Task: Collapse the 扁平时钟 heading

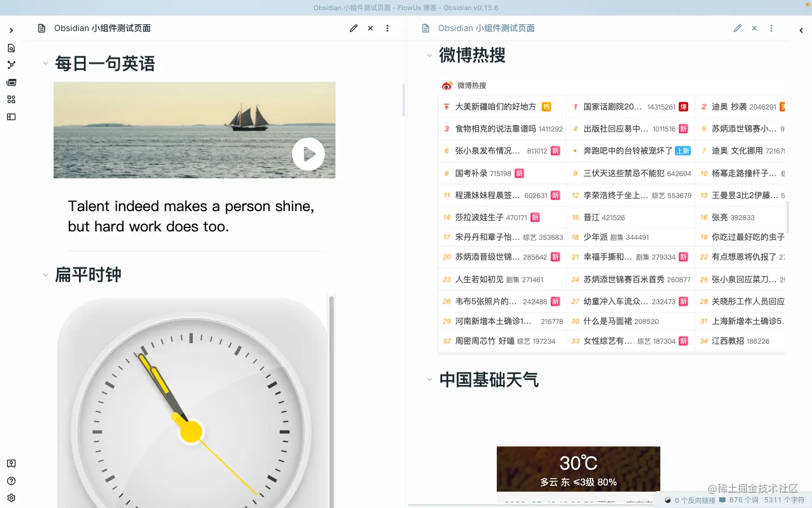Action: pos(46,275)
